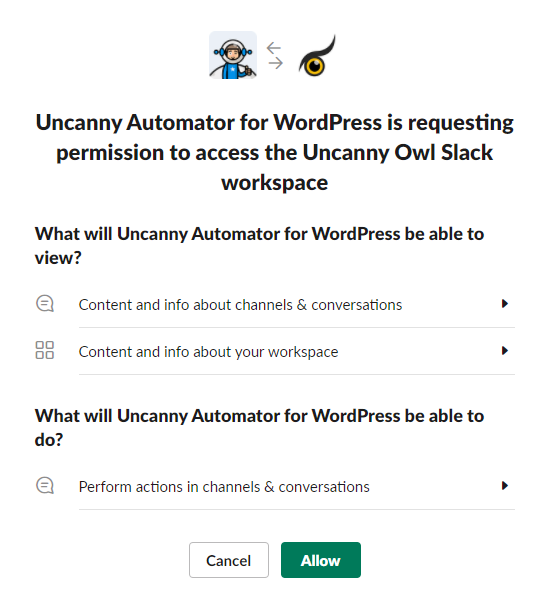Open 'Content and info about your workspace' row
This screenshot has width=550, height=615.
297,351
